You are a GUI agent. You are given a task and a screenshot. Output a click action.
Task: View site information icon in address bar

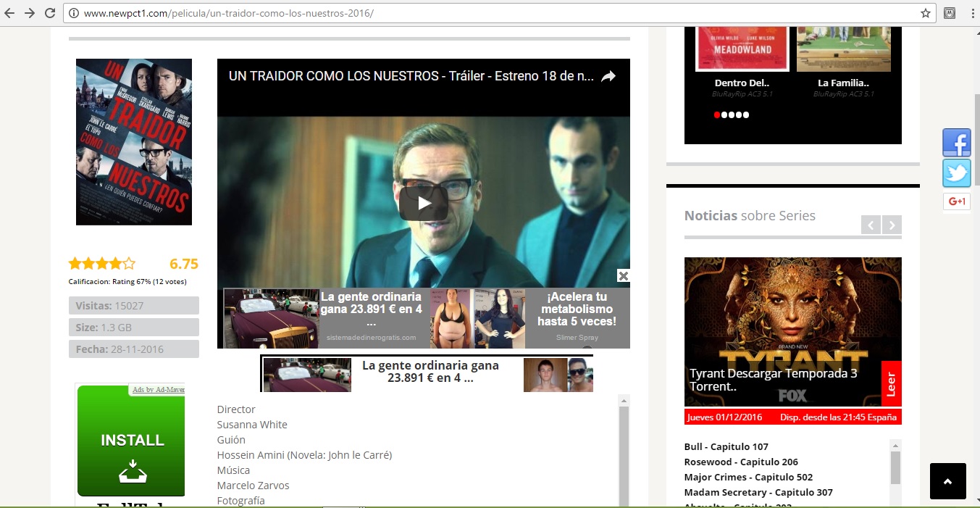73,13
